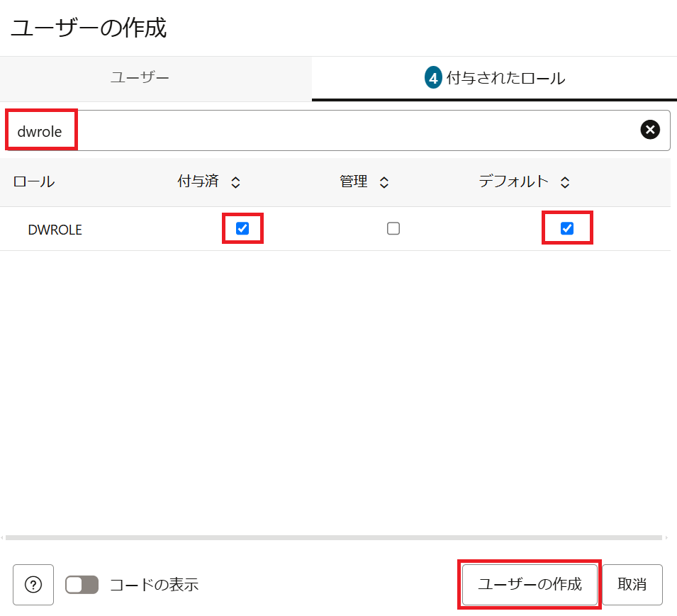Clear the dwrole search text with the X icon
Screen dimensions: 677x616
pos(650,129)
